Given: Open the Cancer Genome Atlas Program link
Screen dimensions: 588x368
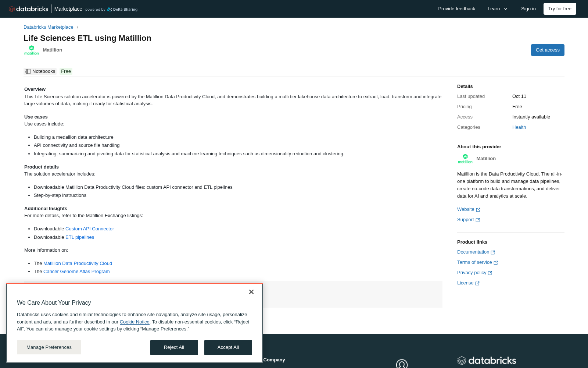Looking at the screenshot, I should point(76,272).
